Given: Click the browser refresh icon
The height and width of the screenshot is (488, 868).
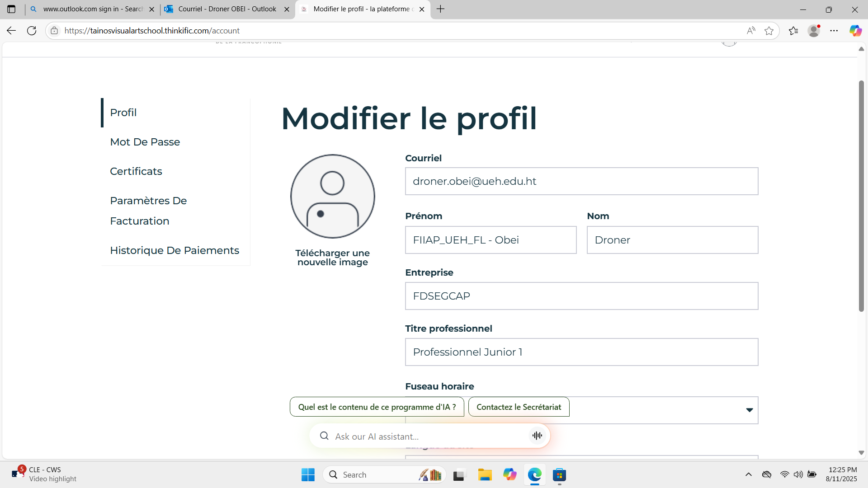Looking at the screenshot, I should 32,31.
